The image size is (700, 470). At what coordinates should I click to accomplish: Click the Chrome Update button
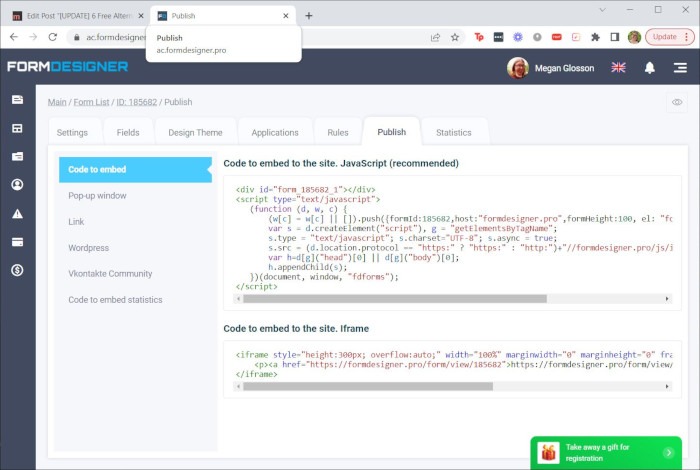669,37
